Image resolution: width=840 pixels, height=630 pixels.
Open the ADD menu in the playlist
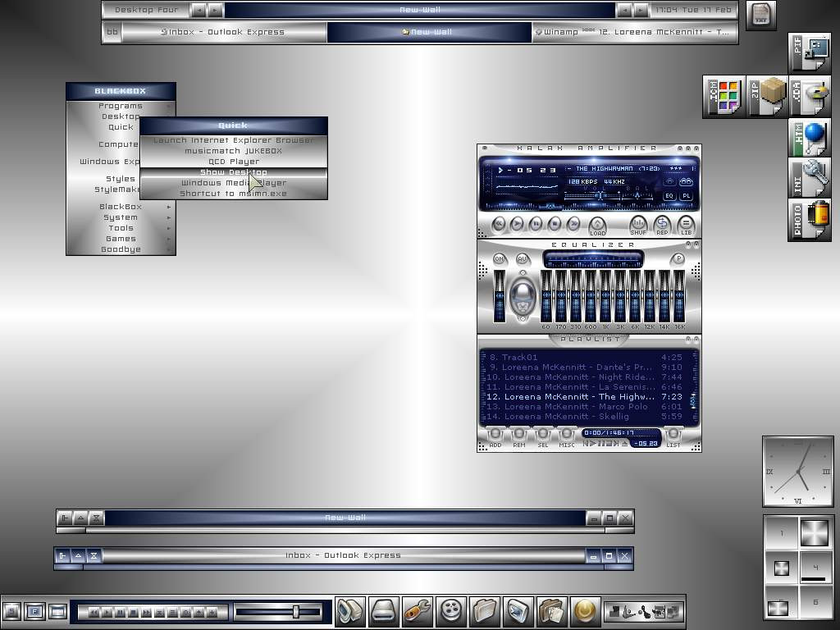coord(495,438)
